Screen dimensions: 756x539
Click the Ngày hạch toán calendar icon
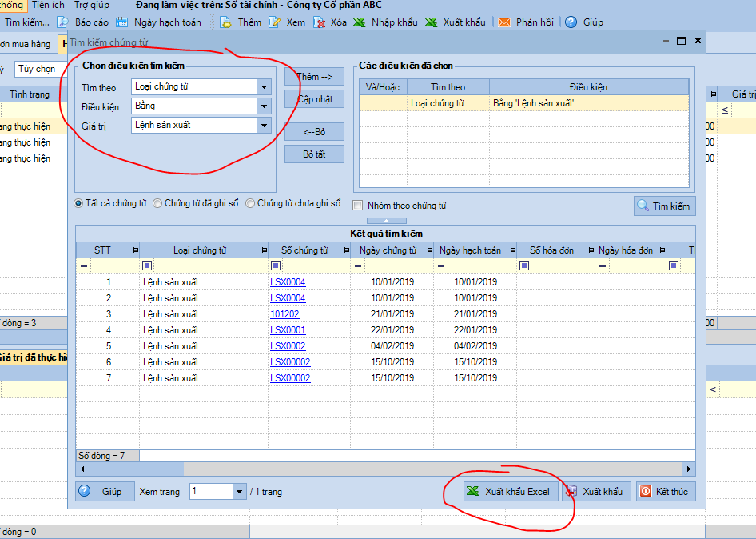[122, 22]
